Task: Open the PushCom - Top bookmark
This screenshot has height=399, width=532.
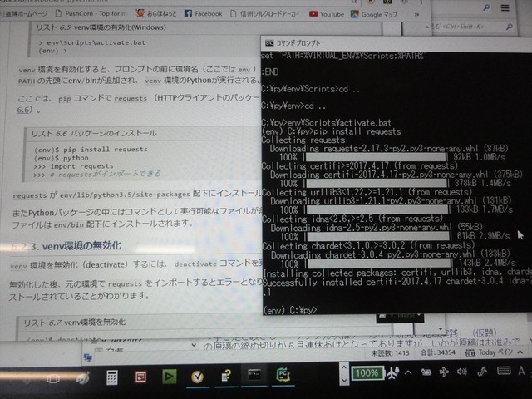Action: [x=91, y=13]
